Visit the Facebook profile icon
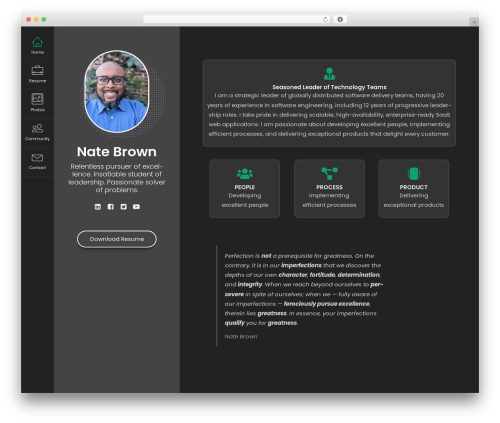 pos(111,207)
